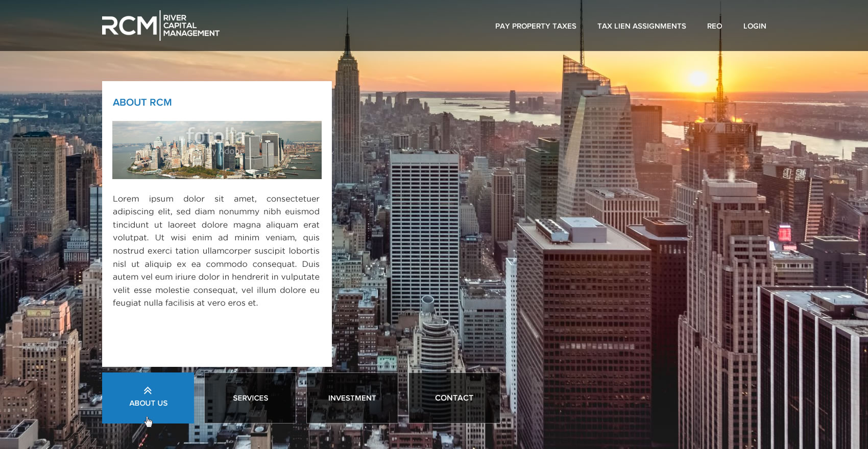Select the About Us tab
This screenshot has width=868, height=449.
[148, 397]
